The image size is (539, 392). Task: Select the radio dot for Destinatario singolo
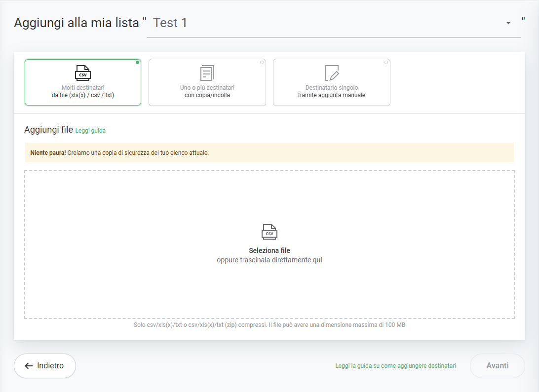point(386,63)
